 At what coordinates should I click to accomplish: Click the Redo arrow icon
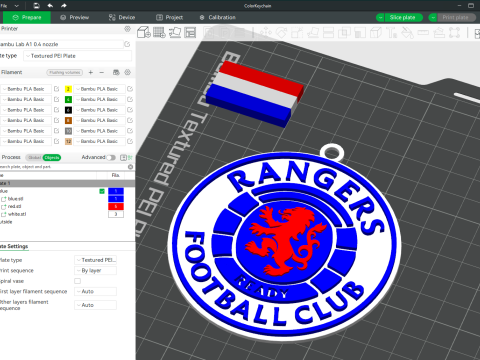(64, 6)
